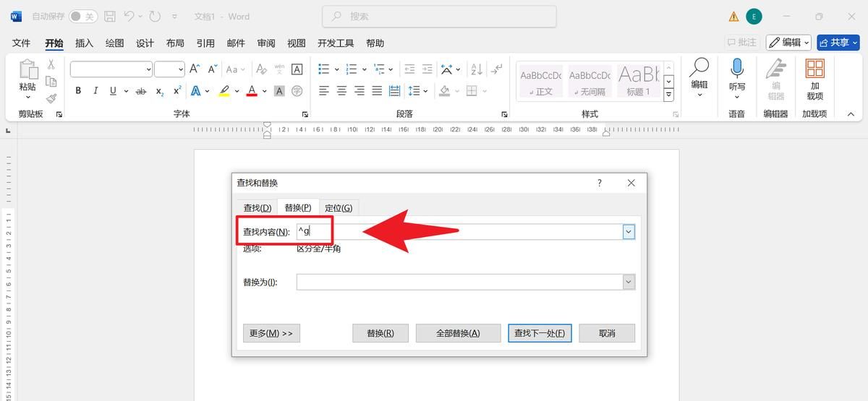Click the yellow text highlight color button
Image resolution: width=868 pixels, height=401 pixels.
click(x=224, y=91)
